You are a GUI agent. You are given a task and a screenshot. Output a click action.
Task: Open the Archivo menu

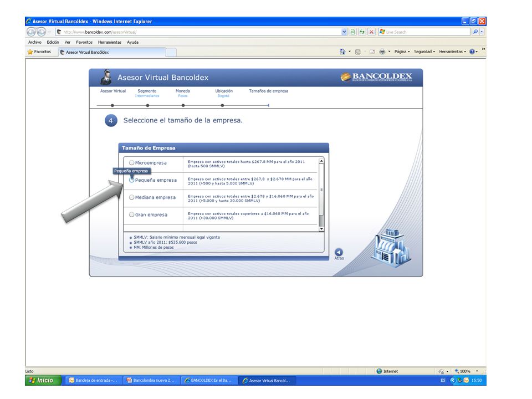(34, 42)
